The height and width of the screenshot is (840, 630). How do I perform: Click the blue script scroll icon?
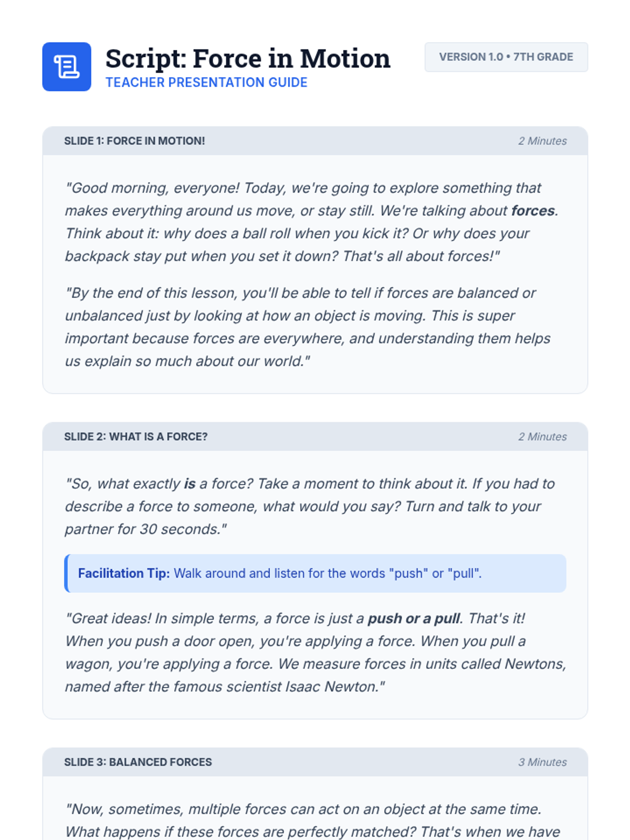click(67, 67)
